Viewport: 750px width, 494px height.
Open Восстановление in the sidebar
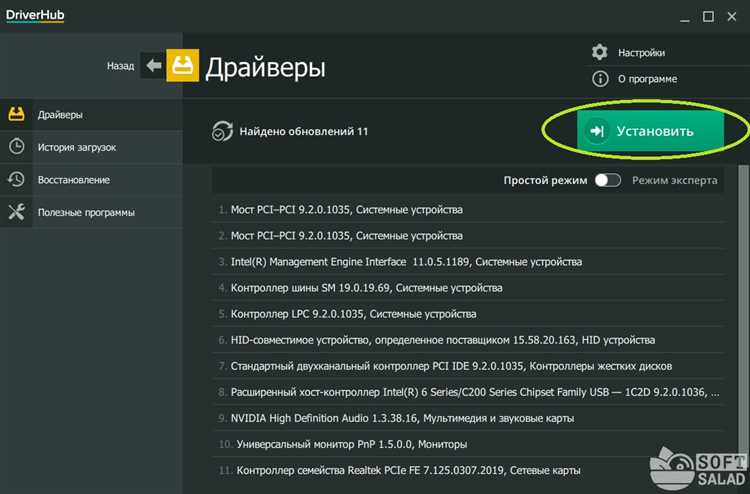pos(91,180)
